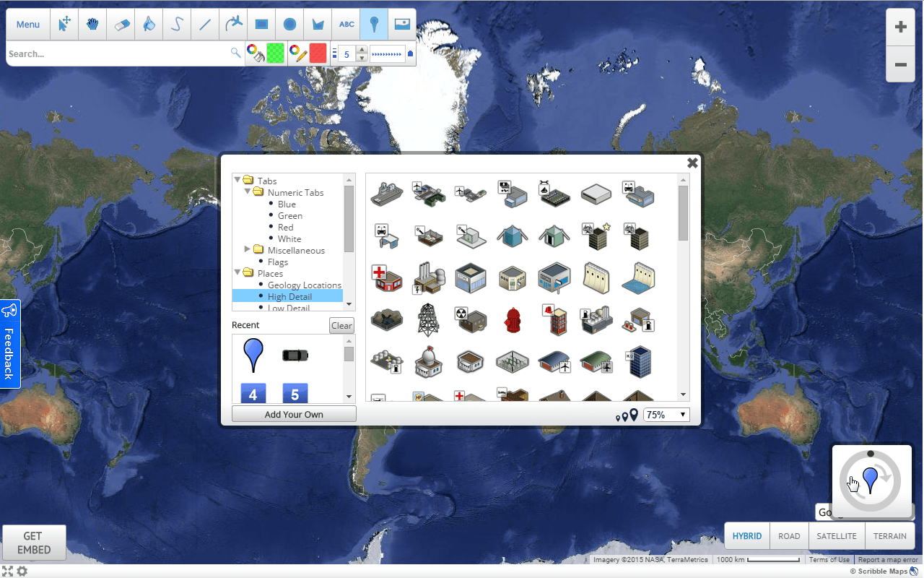
Task: Select the paint bucket fill tool
Action: point(149,24)
